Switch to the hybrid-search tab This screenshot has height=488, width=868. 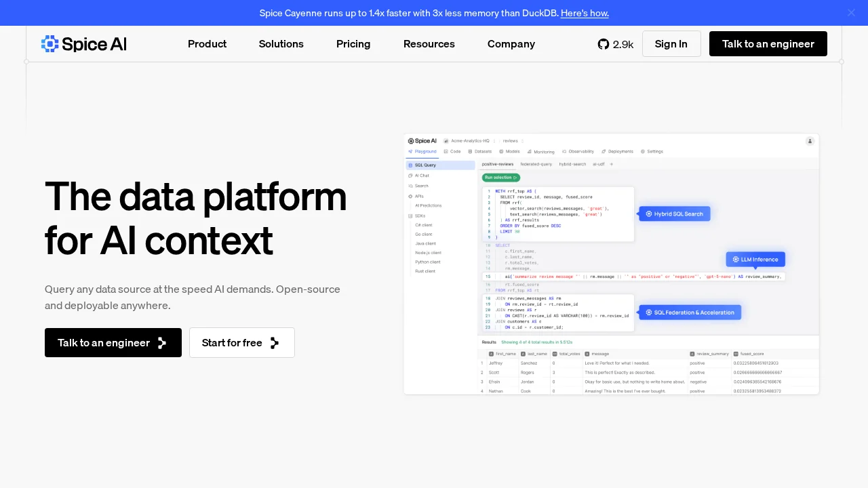tap(573, 164)
